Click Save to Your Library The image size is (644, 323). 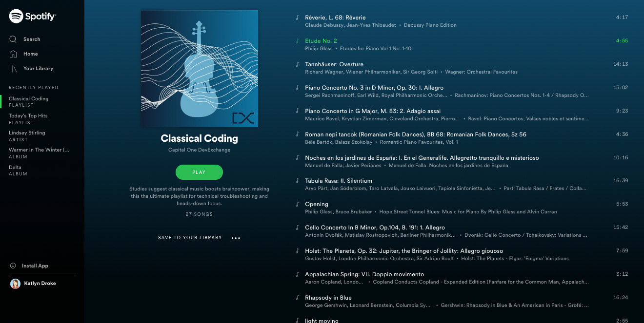190,238
